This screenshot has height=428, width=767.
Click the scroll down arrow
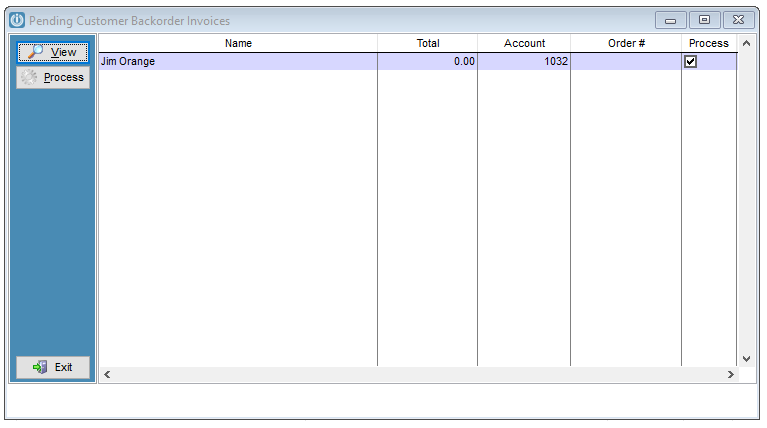pyautogui.click(x=746, y=359)
